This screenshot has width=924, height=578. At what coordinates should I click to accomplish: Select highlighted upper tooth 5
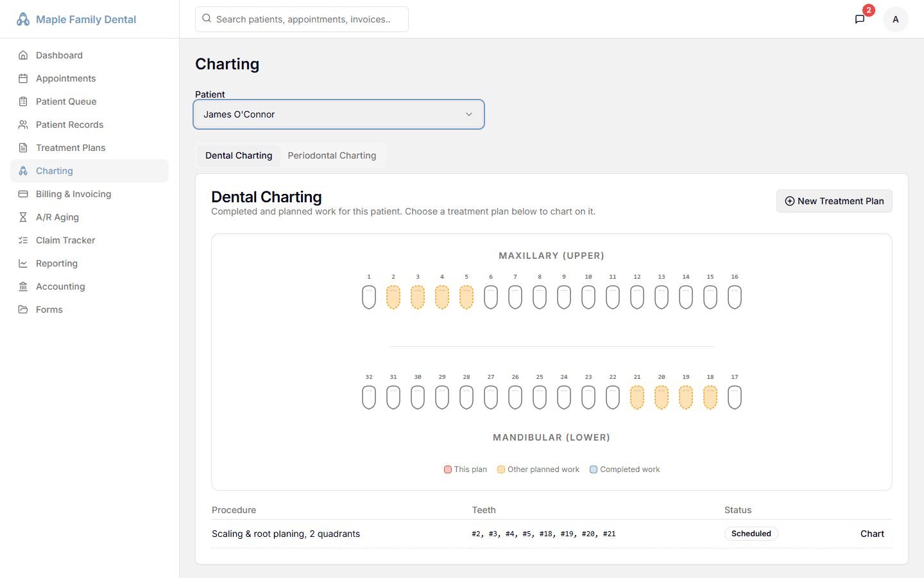point(466,297)
